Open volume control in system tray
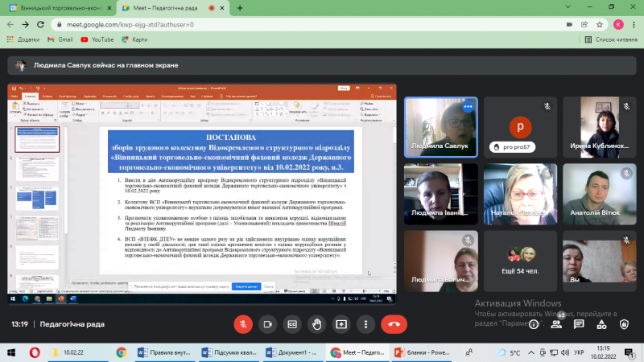The image size is (644, 362). point(565,352)
